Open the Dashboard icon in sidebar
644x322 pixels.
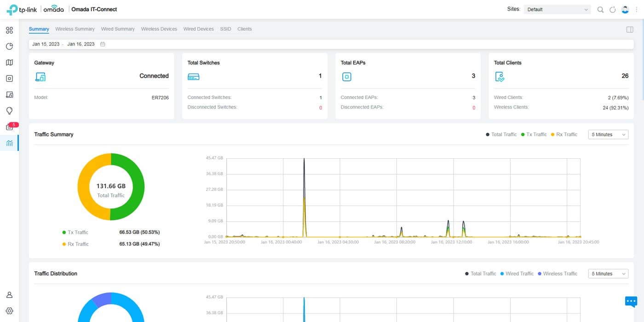[x=9, y=30]
